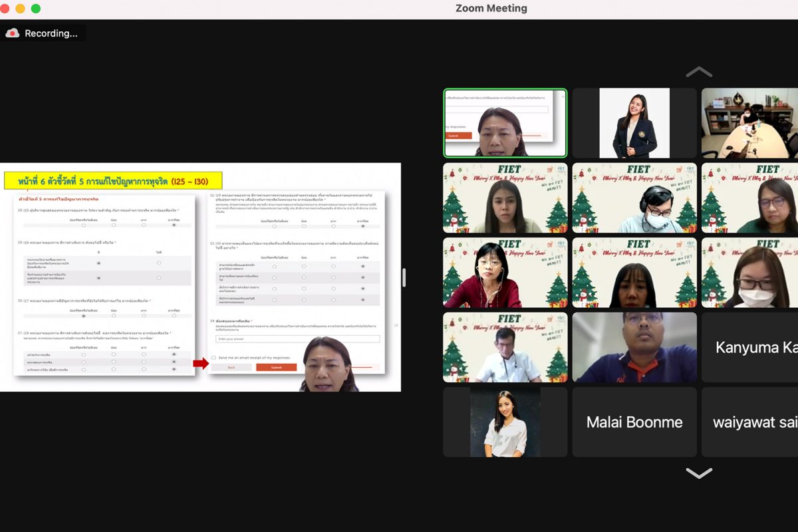Select the green-bordered active speaker video tile

pos(505,123)
